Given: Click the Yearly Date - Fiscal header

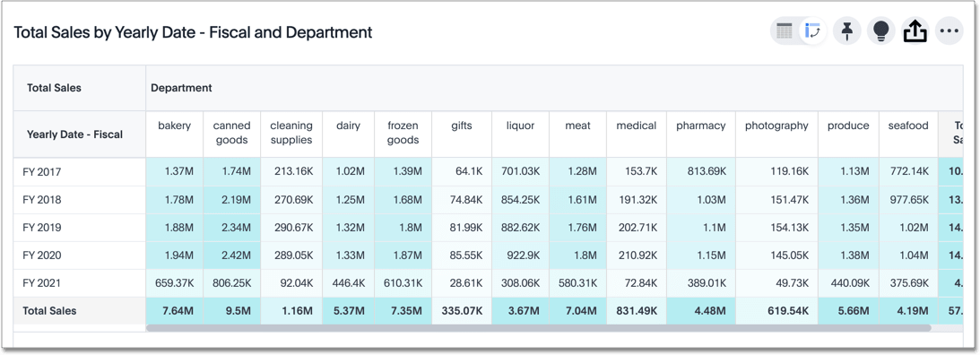Looking at the screenshot, I should coord(75,134).
